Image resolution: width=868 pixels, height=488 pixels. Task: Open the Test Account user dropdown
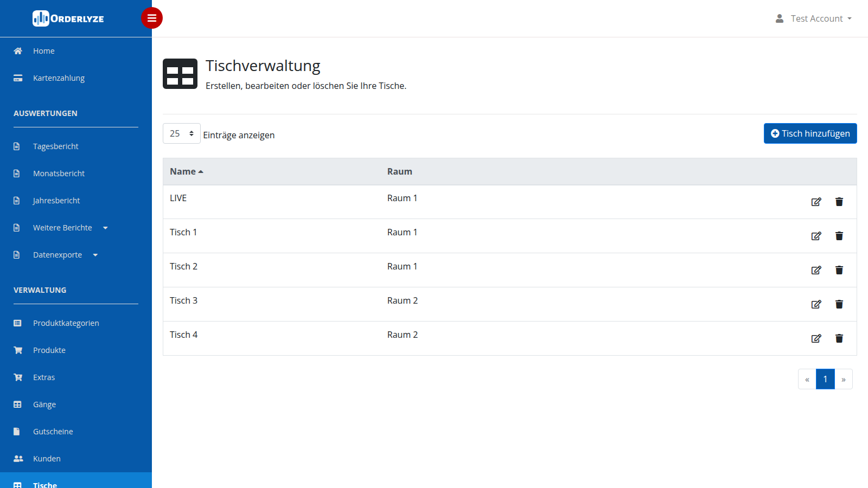click(x=814, y=18)
